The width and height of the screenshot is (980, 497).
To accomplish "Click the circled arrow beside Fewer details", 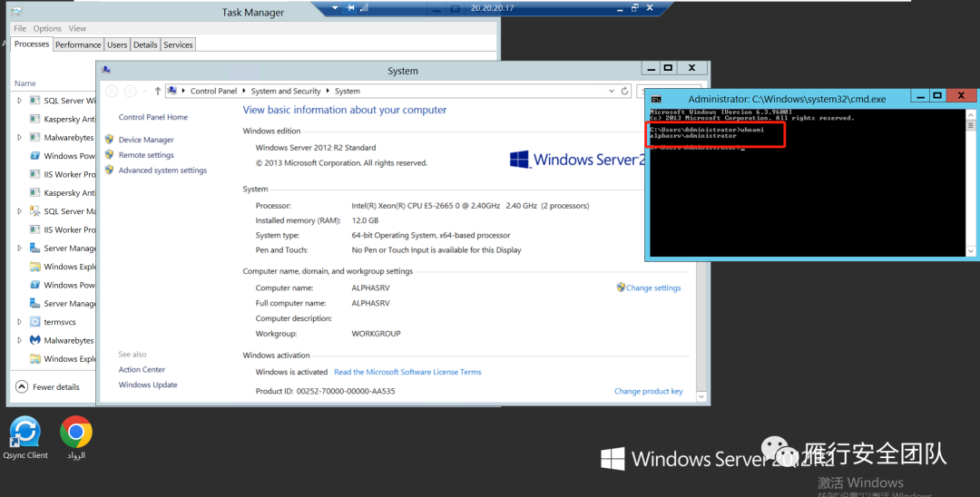I will [22, 387].
